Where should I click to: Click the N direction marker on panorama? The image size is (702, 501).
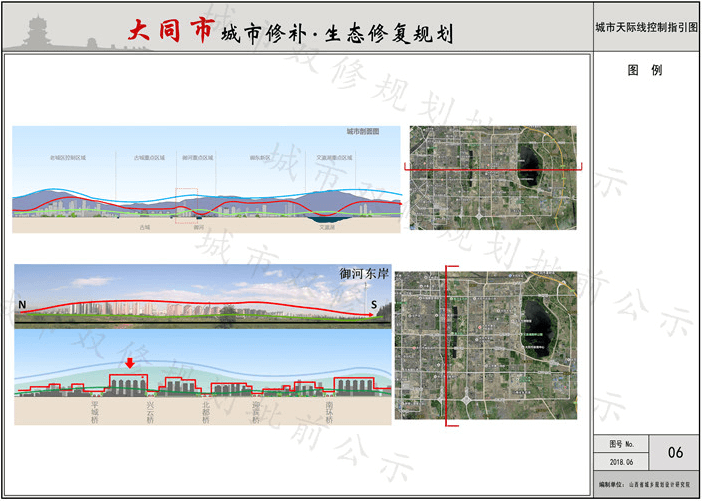pos(21,303)
